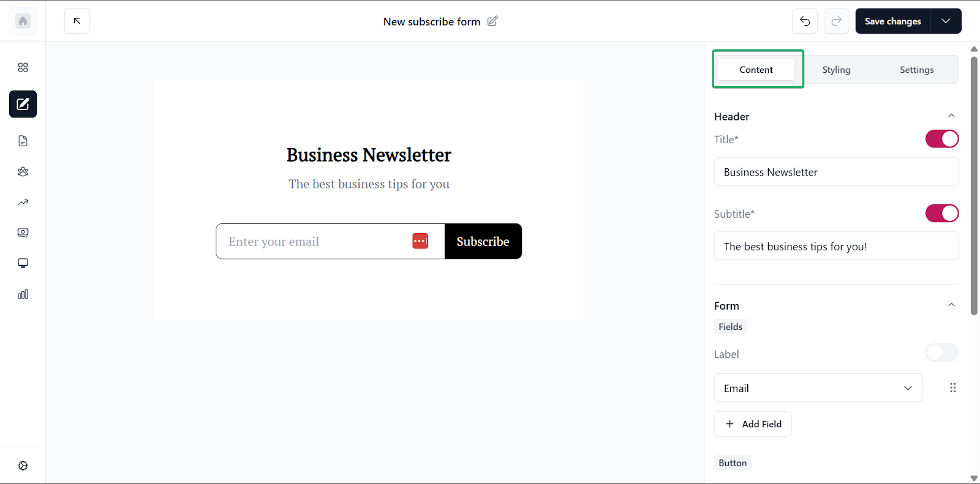Click the undo arrow button

805,21
